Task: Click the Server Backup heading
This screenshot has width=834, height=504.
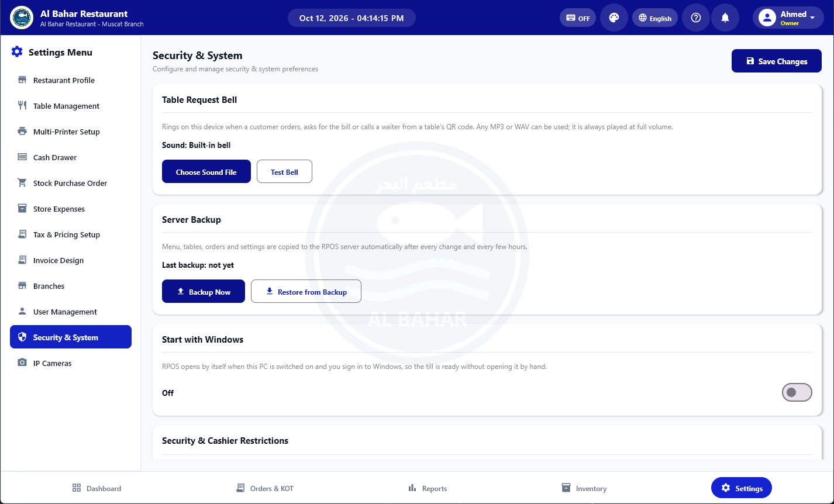Action: click(191, 219)
